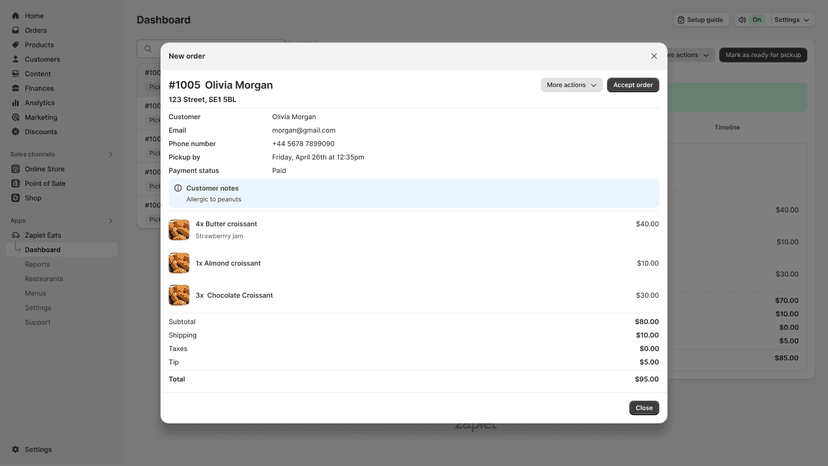The height and width of the screenshot is (466, 828).
Task: Click "Friday, April 26th at 12:35pm" pickup time
Action: (x=318, y=157)
